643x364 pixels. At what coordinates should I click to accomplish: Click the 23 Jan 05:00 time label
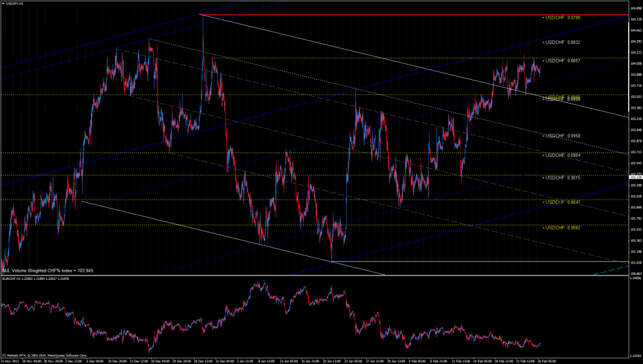352,361
